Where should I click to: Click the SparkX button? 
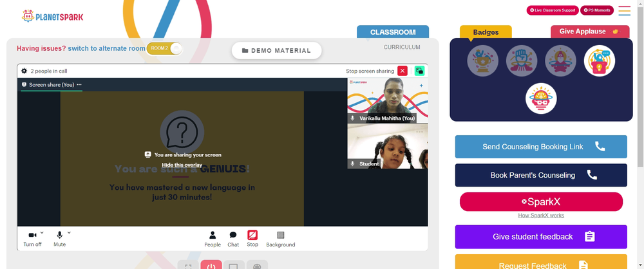coord(541,201)
